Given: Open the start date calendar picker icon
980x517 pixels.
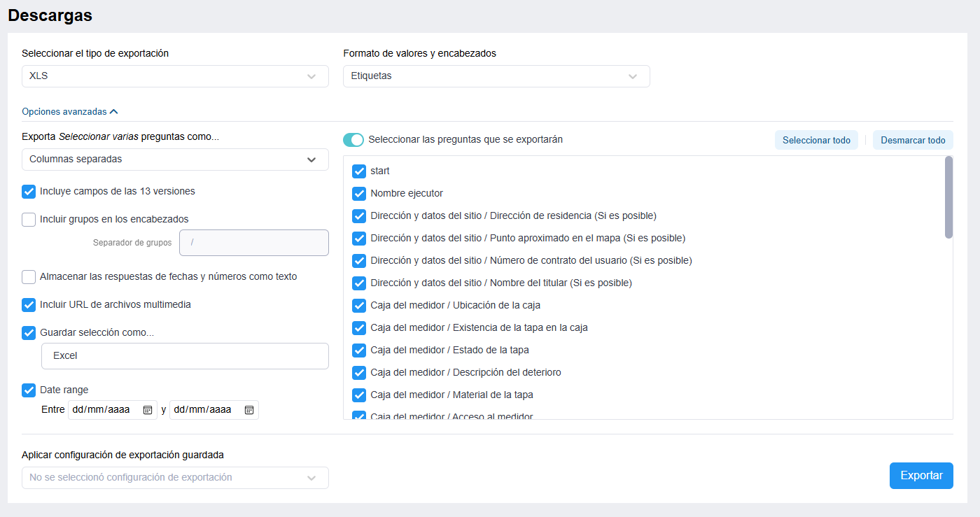Looking at the screenshot, I should 148,410.
